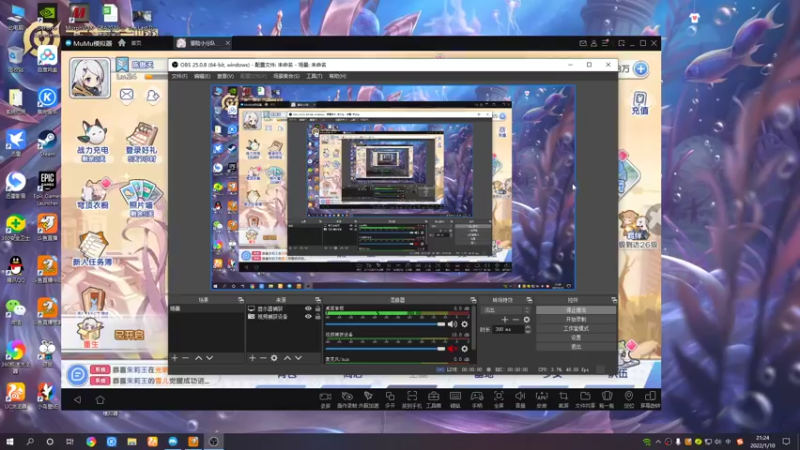Image resolution: width=800 pixels, height=450 pixels.
Task: Toggle lock on 显示器捕获 source
Action: 317,309
